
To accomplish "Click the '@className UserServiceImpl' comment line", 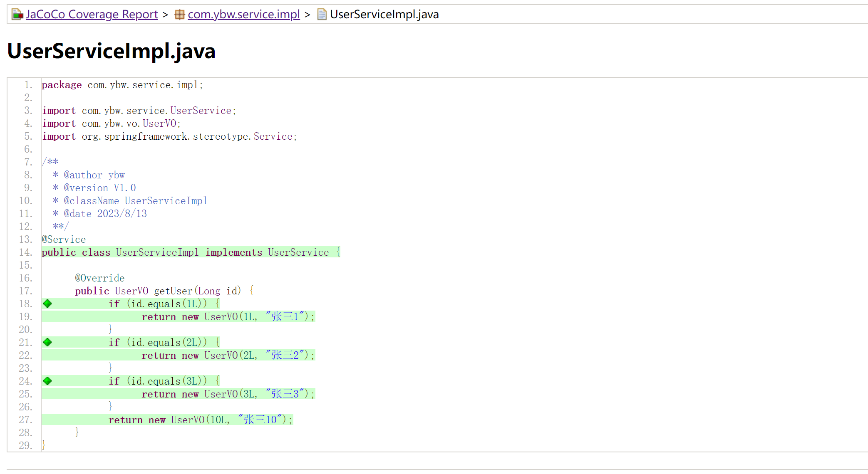I will click(x=130, y=201).
